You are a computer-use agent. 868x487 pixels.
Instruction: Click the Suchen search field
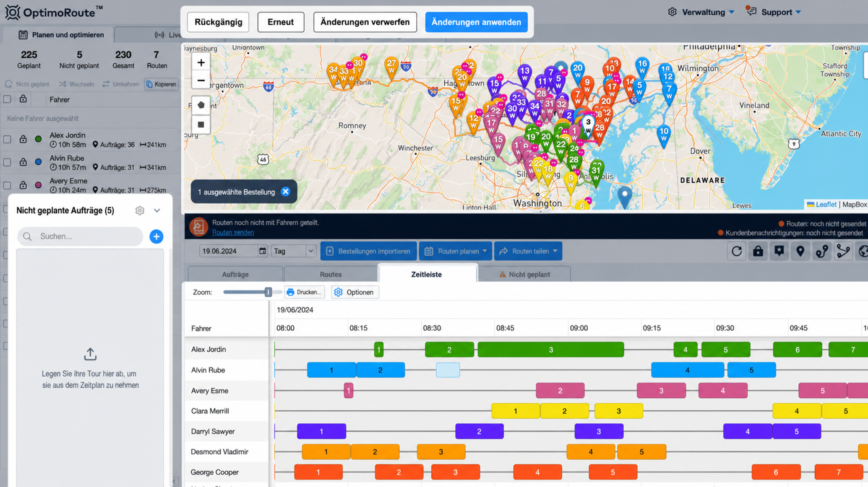click(x=80, y=236)
